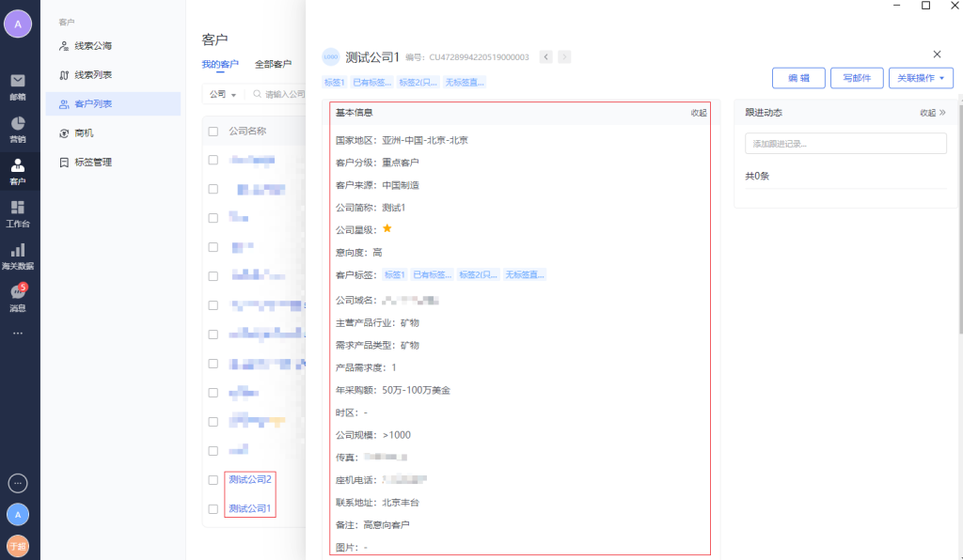This screenshot has height=560, width=963.
Task: Open the 测试公司2 customer link
Action: point(250,480)
